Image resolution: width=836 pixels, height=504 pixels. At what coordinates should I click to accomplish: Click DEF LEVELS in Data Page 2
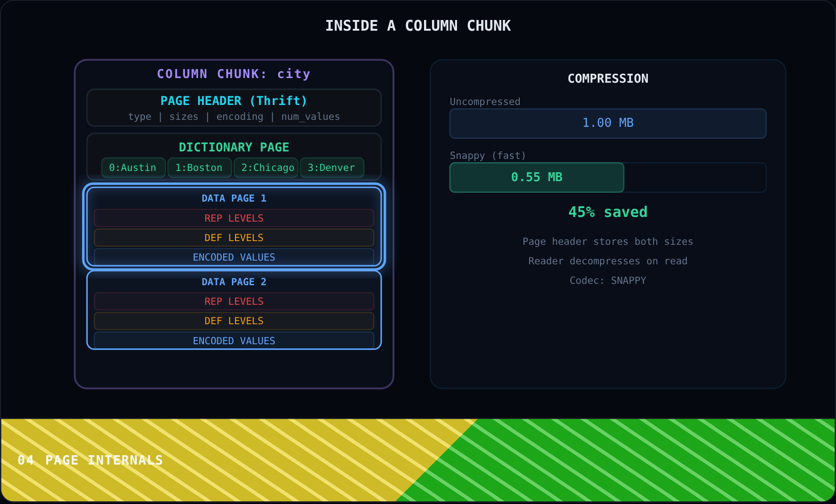(234, 321)
